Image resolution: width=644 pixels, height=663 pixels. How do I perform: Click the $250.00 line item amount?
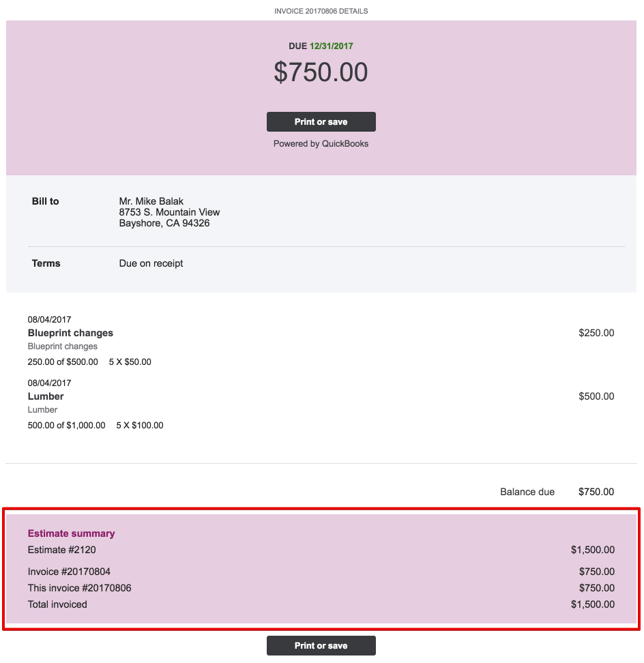coord(596,333)
